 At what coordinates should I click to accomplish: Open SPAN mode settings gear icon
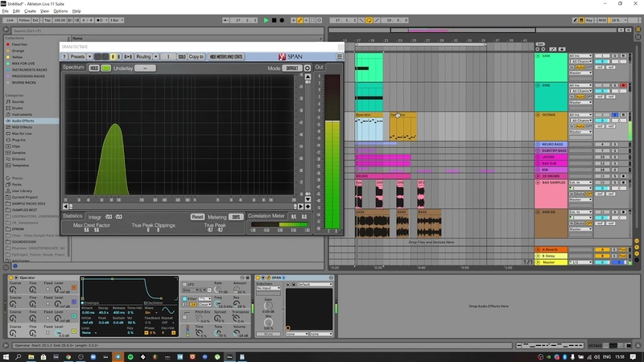click(x=308, y=68)
